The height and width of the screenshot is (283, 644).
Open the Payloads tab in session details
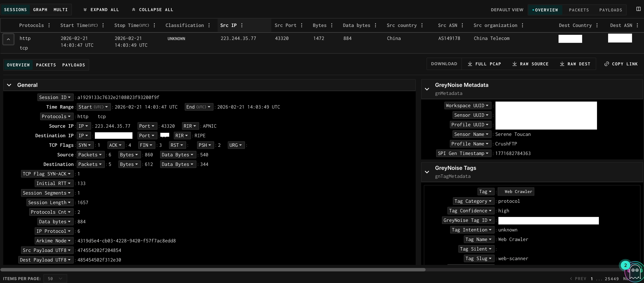[x=73, y=65]
